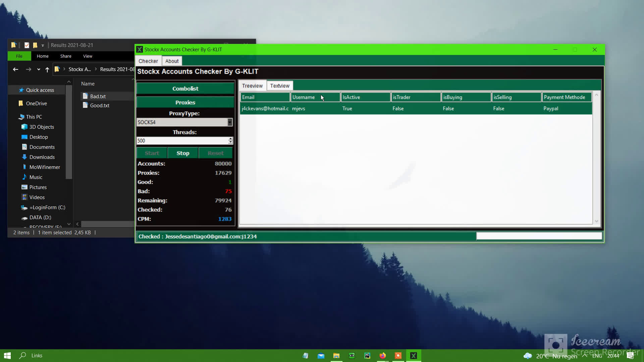The image size is (644, 362).
Task: Pin the Quick Access toolbar dropdown in Explorer
Action: [43, 45]
